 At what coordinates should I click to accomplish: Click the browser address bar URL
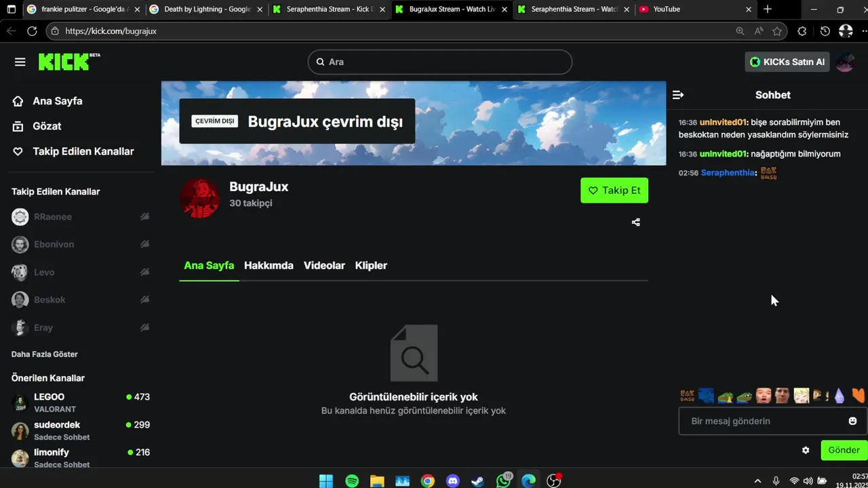111,31
